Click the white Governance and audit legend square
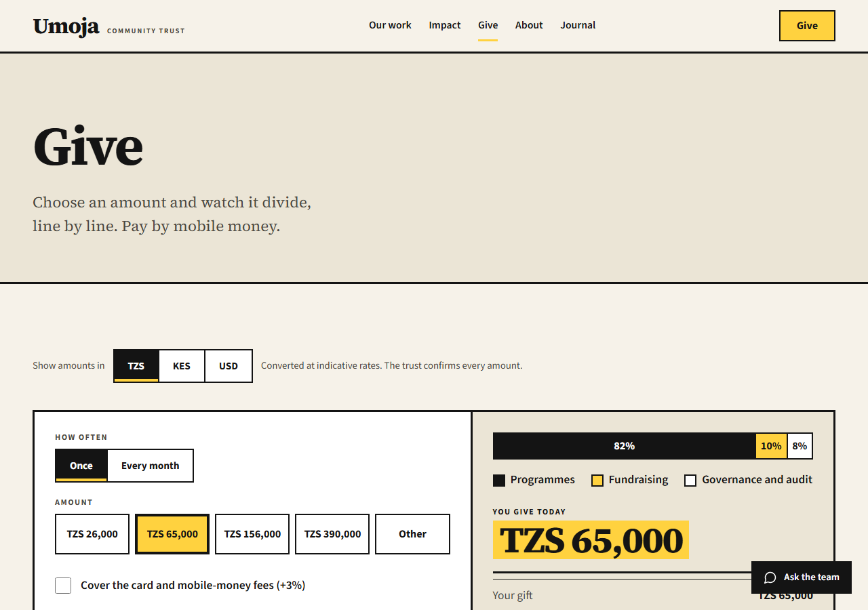 [690, 481]
